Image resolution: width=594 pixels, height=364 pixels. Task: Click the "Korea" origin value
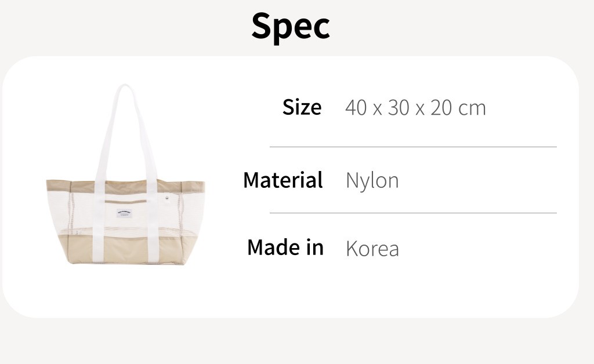(x=372, y=249)
